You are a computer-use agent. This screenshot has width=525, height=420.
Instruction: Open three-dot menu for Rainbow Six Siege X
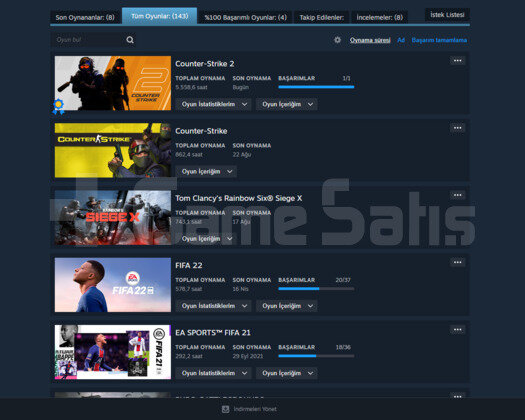pos(457,195)
